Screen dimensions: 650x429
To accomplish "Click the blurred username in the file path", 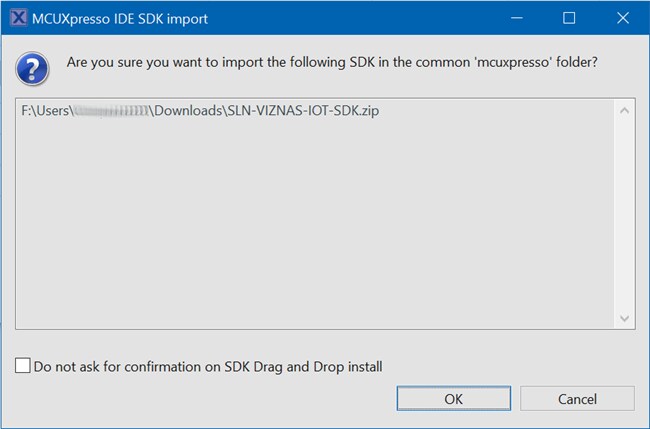I will (x=111, y=111).
